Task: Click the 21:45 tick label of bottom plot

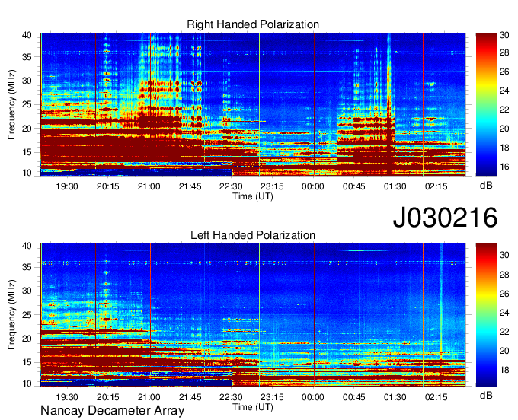Action: (190, 397)
